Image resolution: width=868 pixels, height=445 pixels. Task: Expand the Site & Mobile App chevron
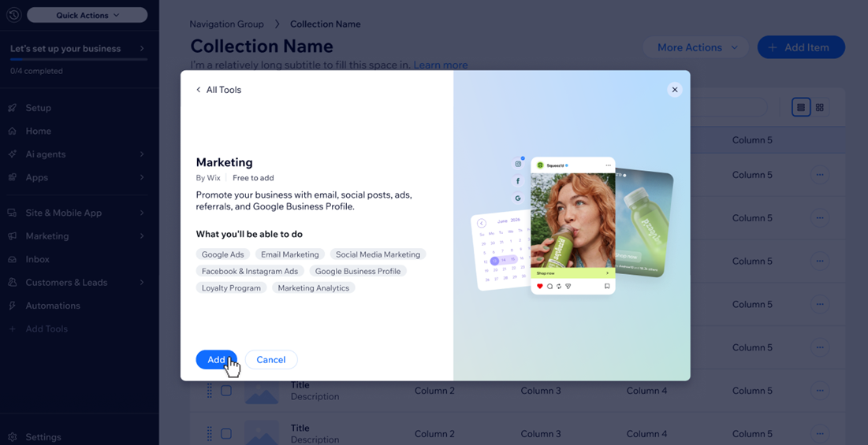[142, 213]
